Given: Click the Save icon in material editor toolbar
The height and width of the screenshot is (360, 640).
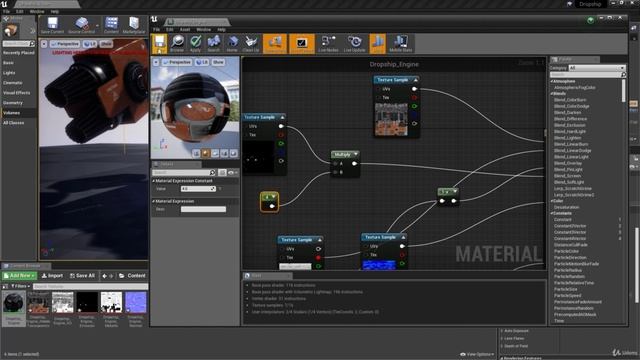Looking at the screenshot, I should tap(160, 44).
